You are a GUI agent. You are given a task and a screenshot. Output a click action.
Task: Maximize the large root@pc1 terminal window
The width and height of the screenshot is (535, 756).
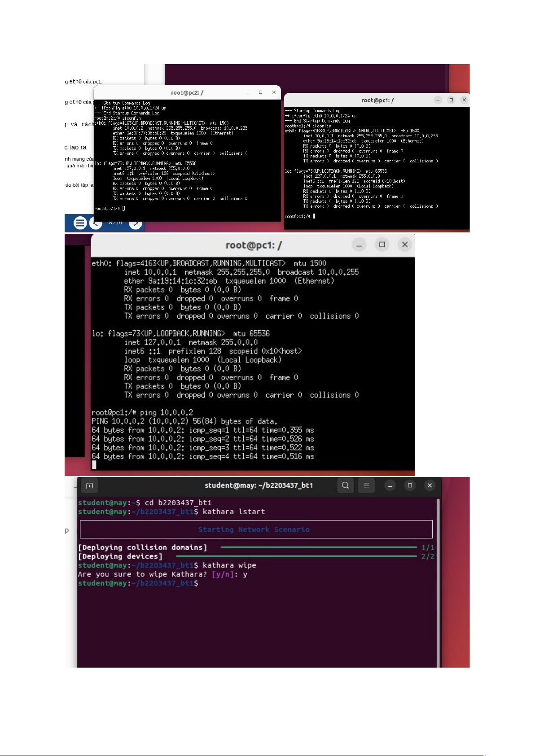382,245
